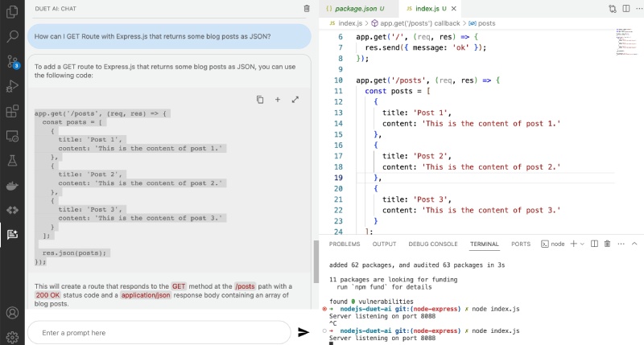644x345 pixels.
Task: Open the Manage gear settings icon
Action: pyautogui.click(x=12, y=337)
